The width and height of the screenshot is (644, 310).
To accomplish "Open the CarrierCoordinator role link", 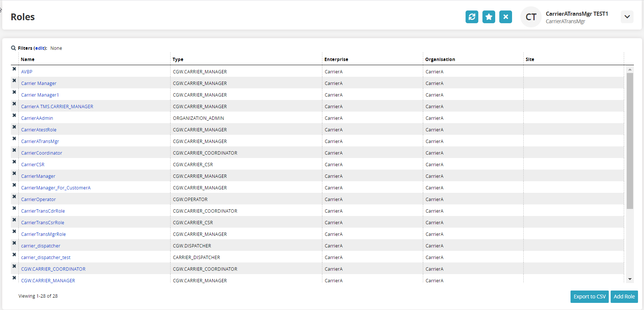I will pos(42,153).
